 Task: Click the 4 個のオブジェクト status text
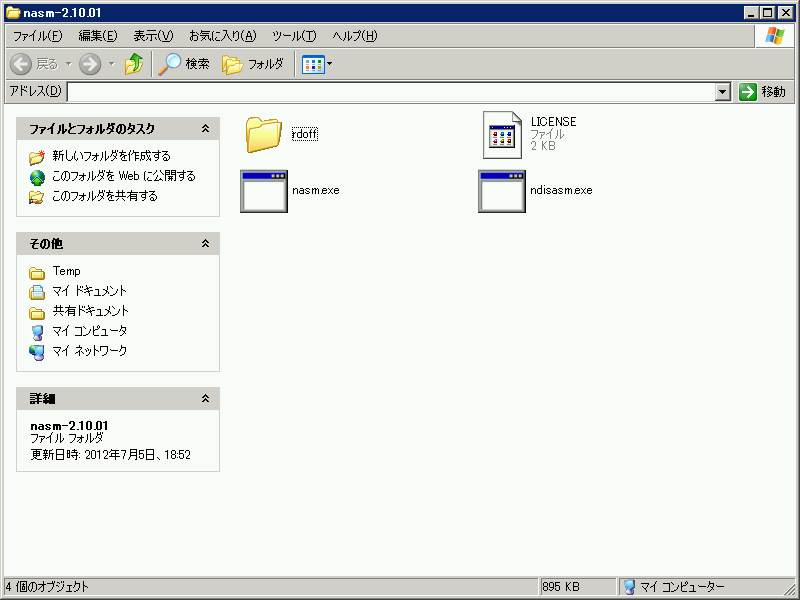47,587
